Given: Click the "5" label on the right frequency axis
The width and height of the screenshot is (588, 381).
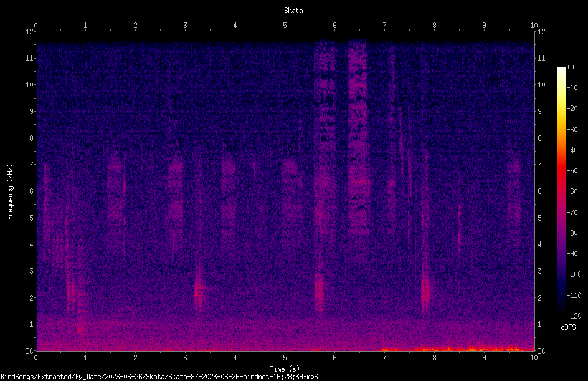Looking at the screenshot, I should [x=539, y=218].
